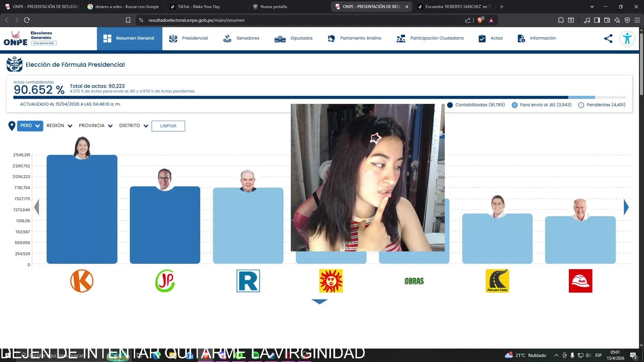
Task: Click the JP candidate's portrait photo
Action: tap(165, 179)
